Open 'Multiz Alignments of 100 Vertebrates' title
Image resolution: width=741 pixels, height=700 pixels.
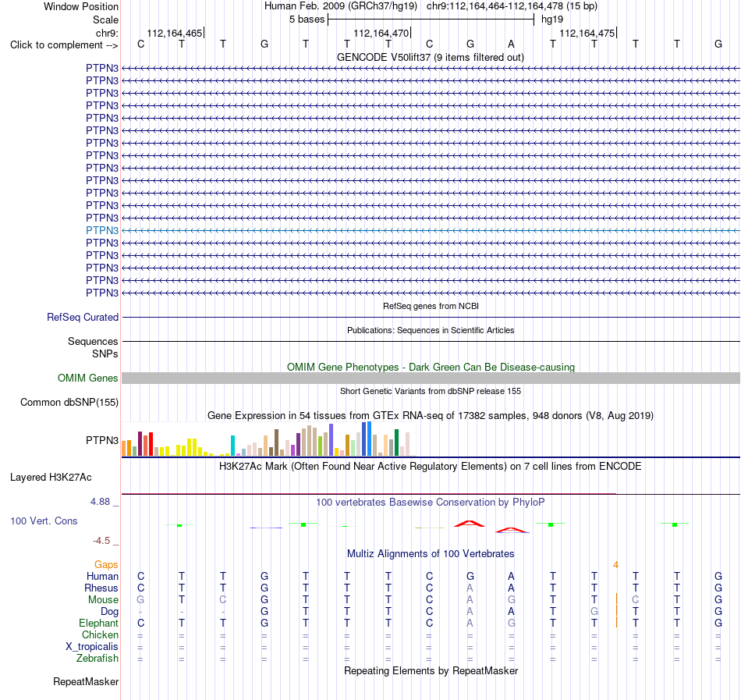431,554
